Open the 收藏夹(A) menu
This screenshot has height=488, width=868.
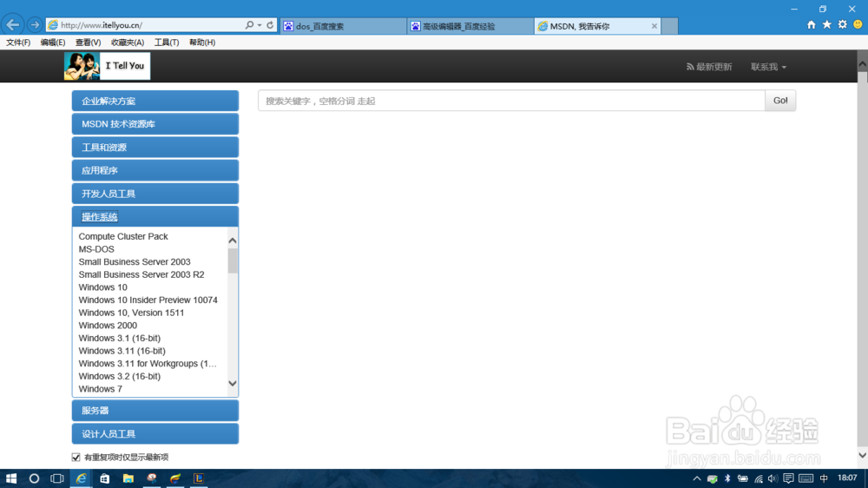tap(128, 42)
